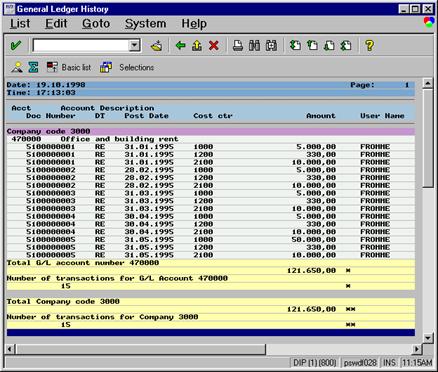Click amount 50.000,00 in the list
Screen dimensions: 438x372
[x=313, y=239]
